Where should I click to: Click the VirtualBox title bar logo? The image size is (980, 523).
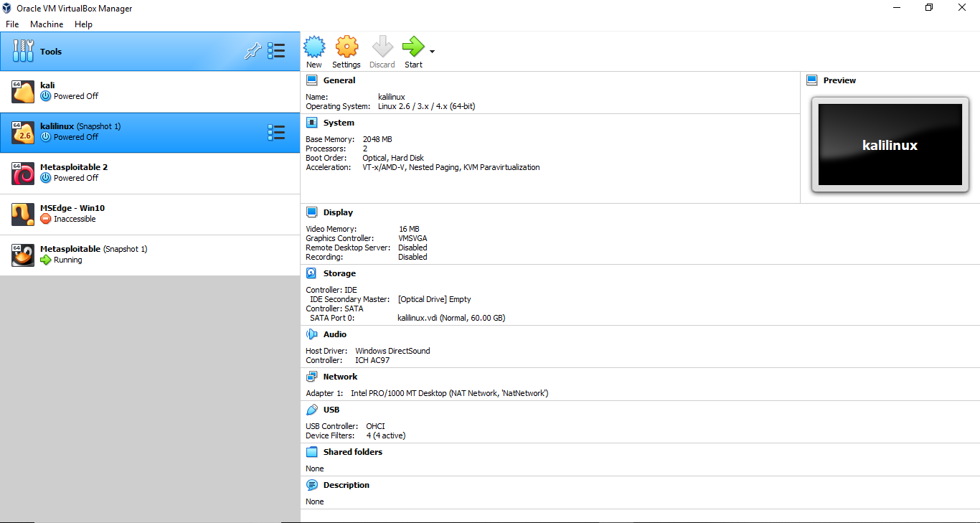click(x=6, y=9)
